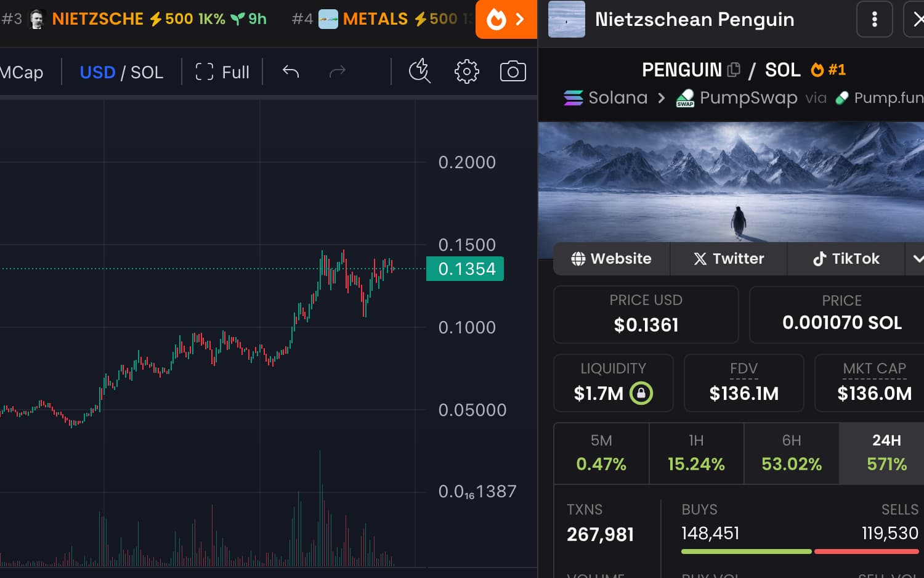Click the undo arrow on chart toolbar
The image size is (924, 578).
point(291,72)
